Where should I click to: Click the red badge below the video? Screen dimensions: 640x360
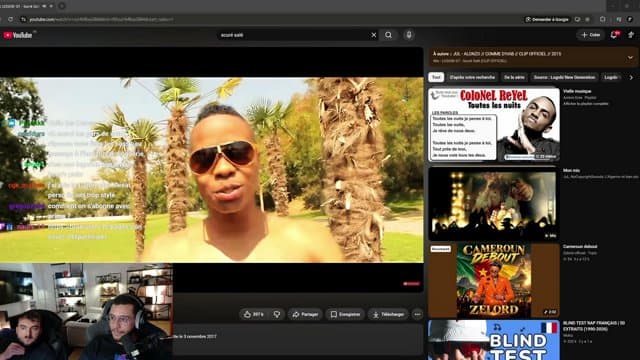click(x=411, y=284)
